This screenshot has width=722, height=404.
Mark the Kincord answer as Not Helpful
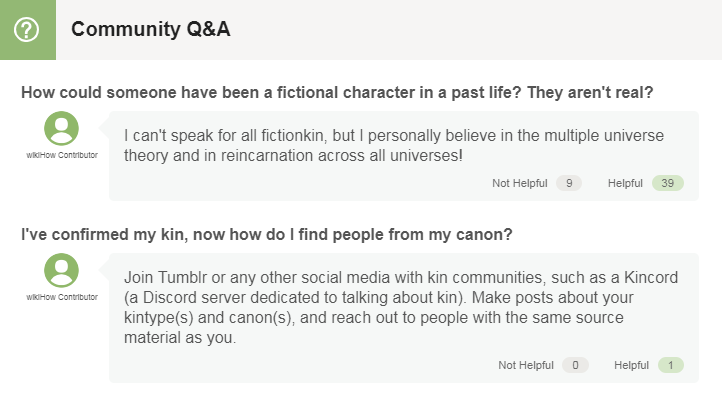[x=525, y=365]
